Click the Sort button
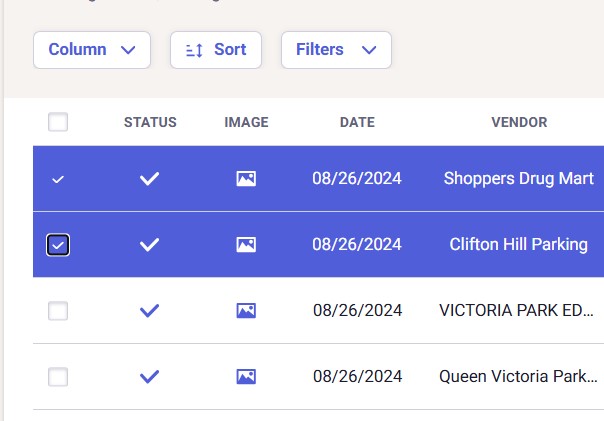Viewport: 604px width, 421px height. pyautogui.click(x=216, y=50)
